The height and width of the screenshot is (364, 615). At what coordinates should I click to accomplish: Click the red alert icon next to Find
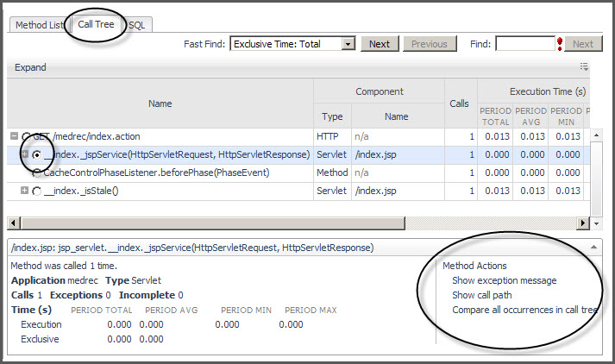[560, 44]
